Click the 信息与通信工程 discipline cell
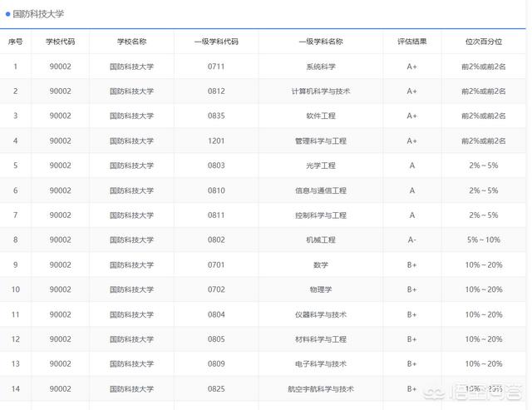 pos(321,190)
